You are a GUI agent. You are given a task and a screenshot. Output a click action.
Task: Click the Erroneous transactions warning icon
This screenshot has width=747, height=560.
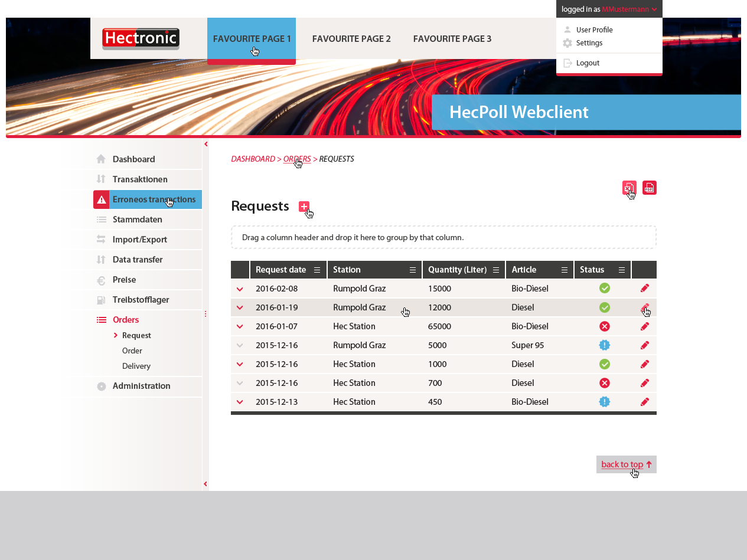pyautogui.click(x=101, y=199)
